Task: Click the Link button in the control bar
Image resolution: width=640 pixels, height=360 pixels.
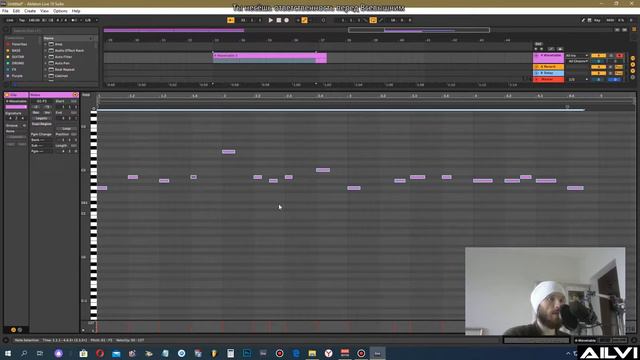Action: click(x=10, y=20)
